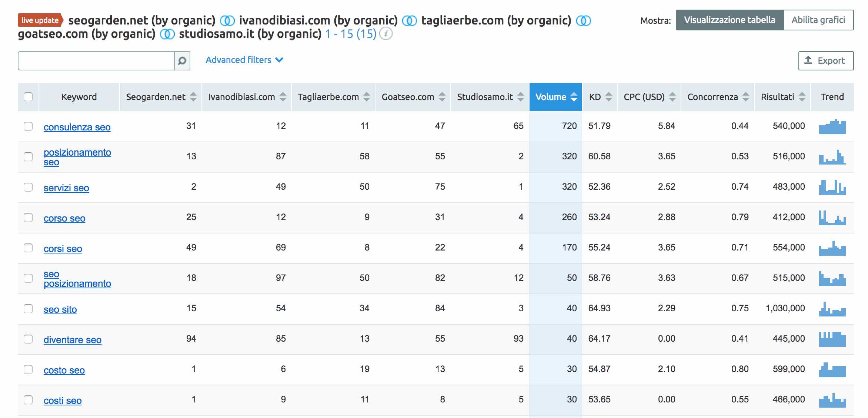Click the info icon after 1 - 15 (15)
This screenshot has width=868, height=418.
pyautogui.click(x=386, y=34)
